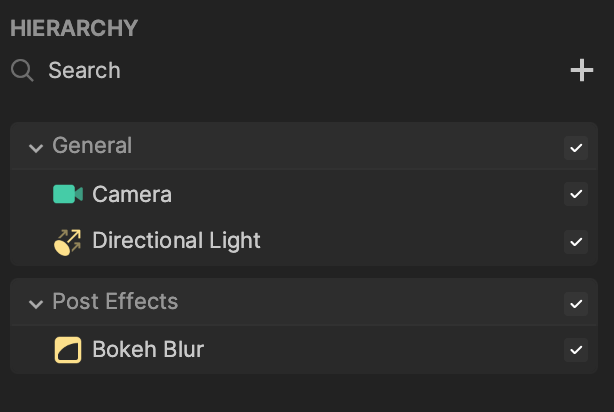Select the Directional Light item name
The width and height of the screenshot is (614, 412).
[x=176, y=240]
